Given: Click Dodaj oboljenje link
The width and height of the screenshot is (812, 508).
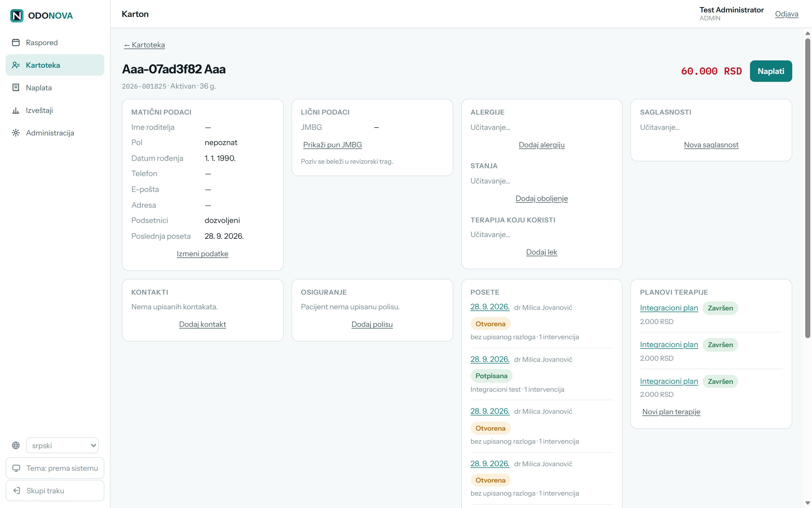Looking at the screenshot, I should tap(542, 198).
